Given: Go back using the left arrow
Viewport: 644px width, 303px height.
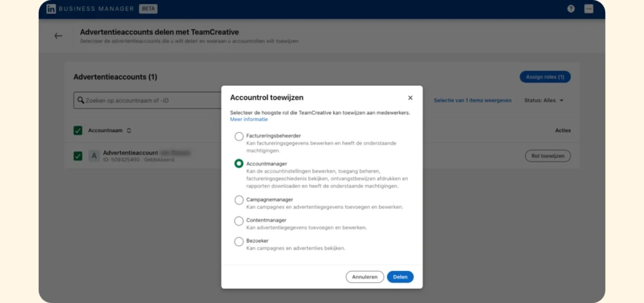Looking at the screenshot, I should click(x=58, y=36).
